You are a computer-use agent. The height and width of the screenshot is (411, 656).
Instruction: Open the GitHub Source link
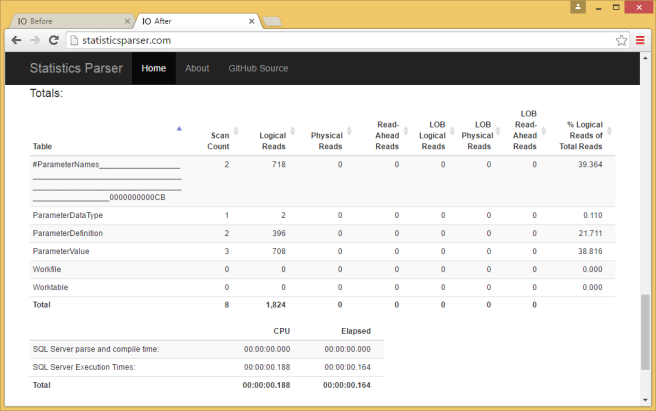point(258,68)
